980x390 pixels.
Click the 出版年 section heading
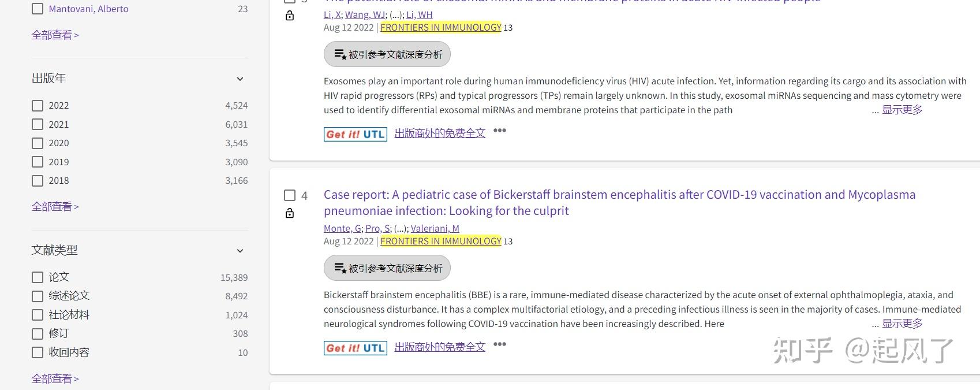[x=49, y=78]
